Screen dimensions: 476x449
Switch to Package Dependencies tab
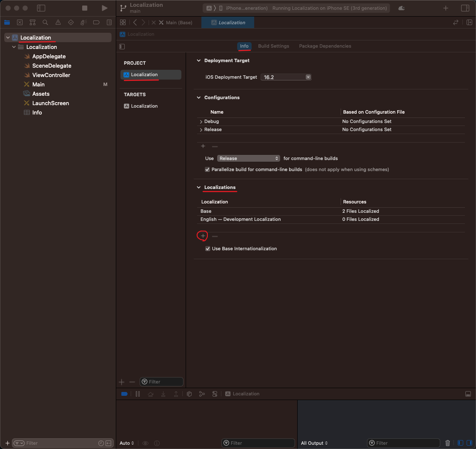click(x=325, y=46)
